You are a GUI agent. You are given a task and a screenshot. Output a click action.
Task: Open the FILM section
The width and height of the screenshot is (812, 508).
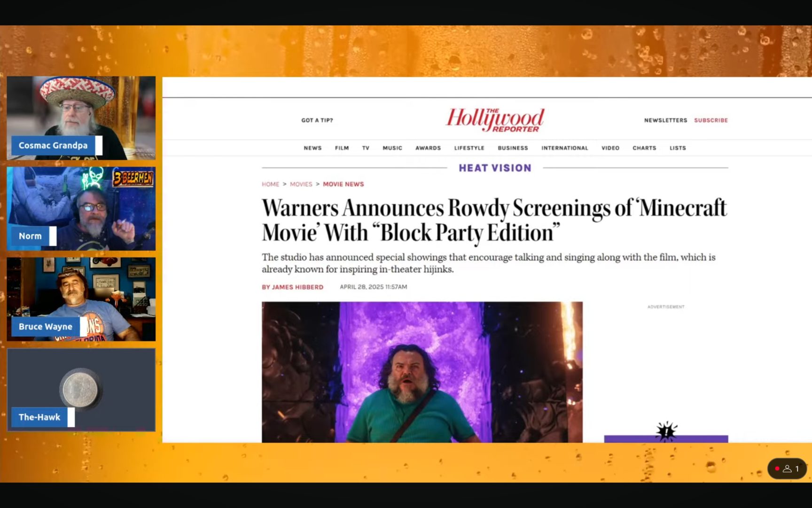pos(342,148)
